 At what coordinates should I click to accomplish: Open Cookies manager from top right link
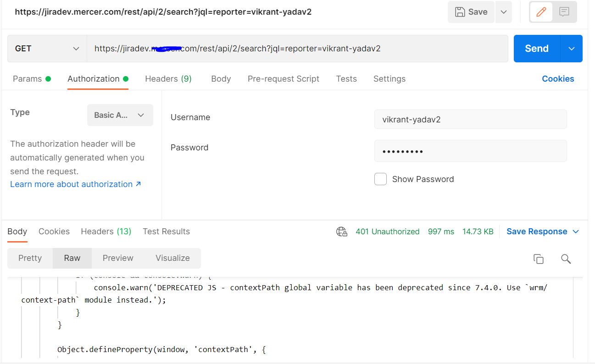pyautogui.click(x=558, y=78)
